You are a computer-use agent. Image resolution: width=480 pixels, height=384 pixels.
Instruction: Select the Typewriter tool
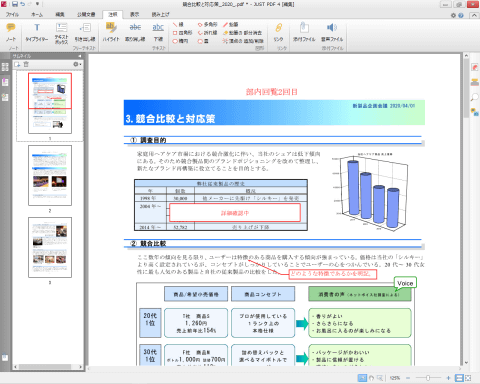pos(37,32)
